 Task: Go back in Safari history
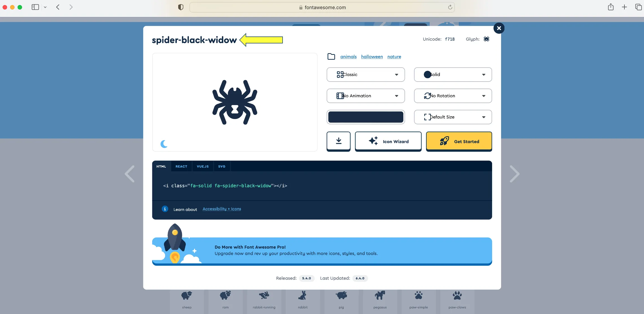pyautogui.click(x=58, y=7)
